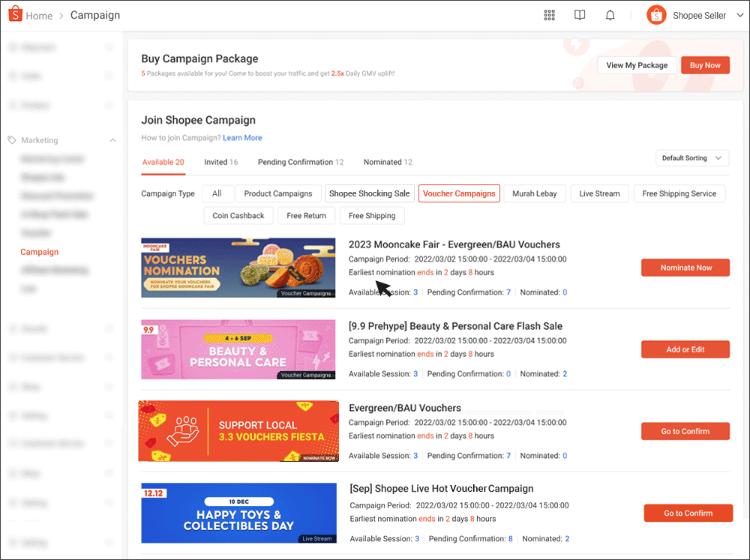Filter by Free Return
The height and width of the screenshot is (560, 750).
[x=306, y=216]
